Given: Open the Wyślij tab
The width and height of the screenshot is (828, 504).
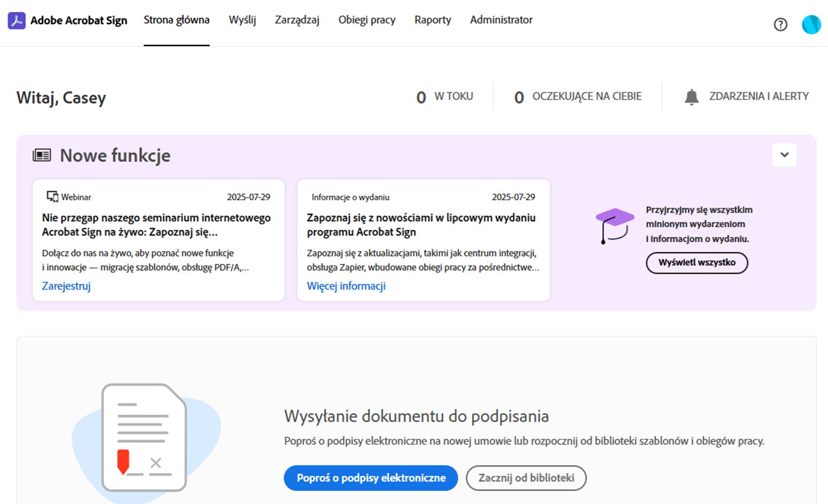Looking at the screenshot, I should point(242,20).
